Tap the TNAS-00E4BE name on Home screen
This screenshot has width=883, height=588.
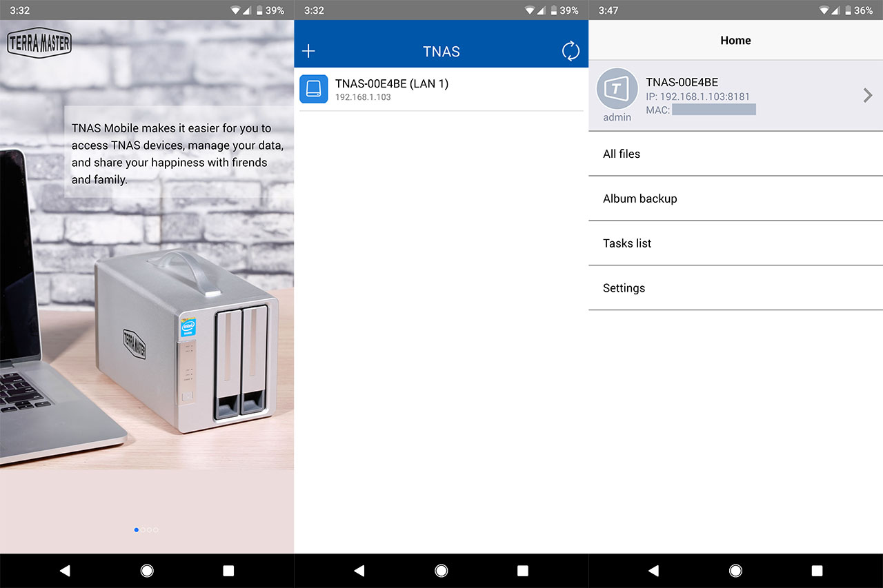coord(682,82)
